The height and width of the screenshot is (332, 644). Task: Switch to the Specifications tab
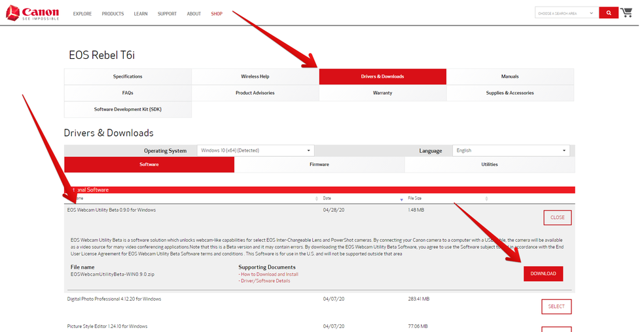tap(128, 76)
